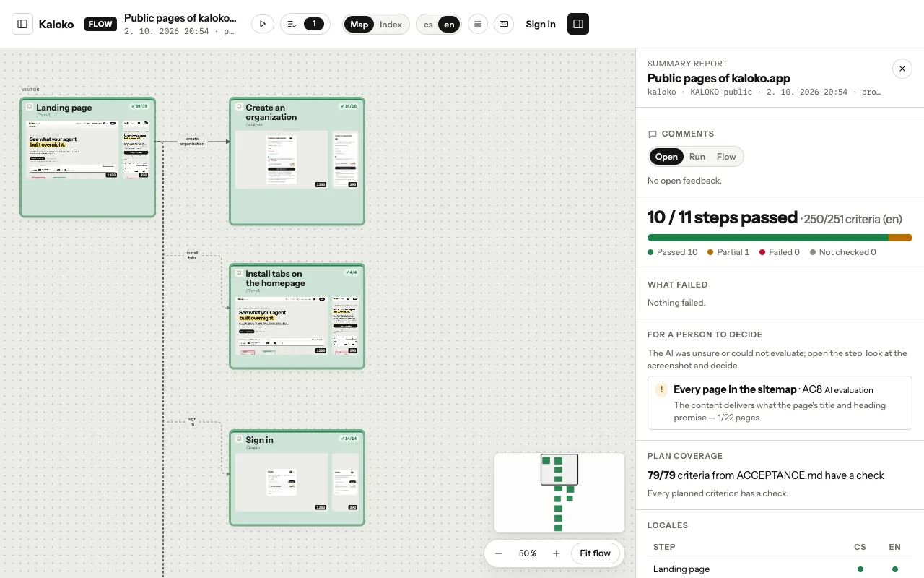Click the Sign in button in the top bar
This screenshot has width=924, height=578.
(x=541, y=24)
